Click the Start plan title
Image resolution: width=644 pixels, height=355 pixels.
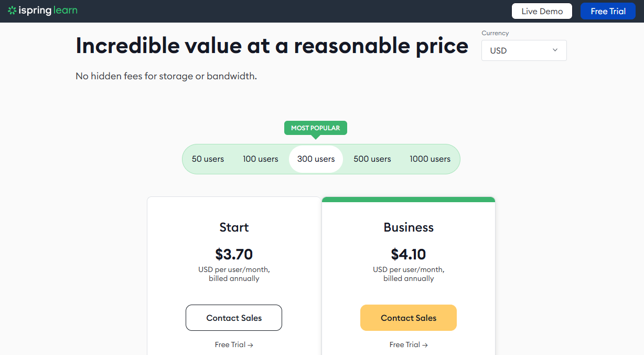click(x=234, y=227)
